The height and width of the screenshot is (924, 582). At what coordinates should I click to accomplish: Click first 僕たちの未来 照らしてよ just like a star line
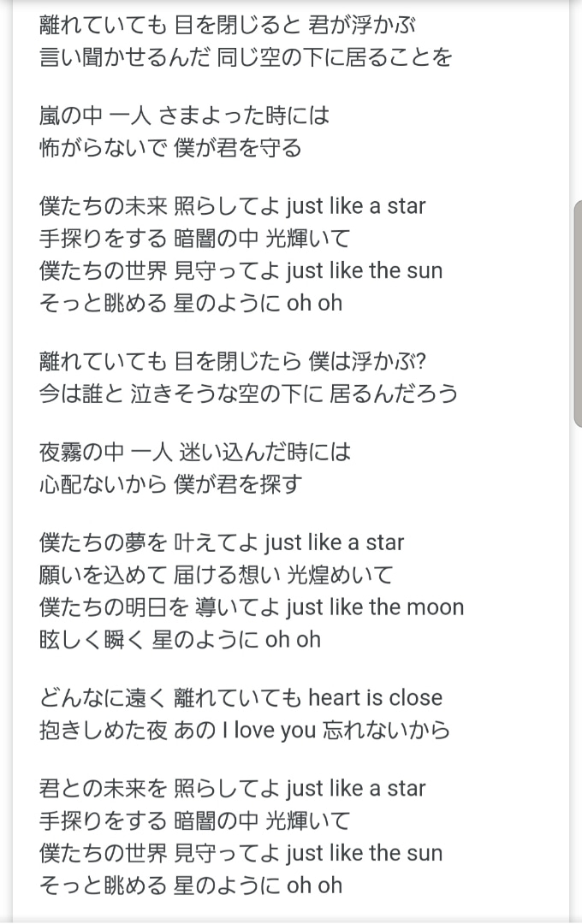pos(232,205)
